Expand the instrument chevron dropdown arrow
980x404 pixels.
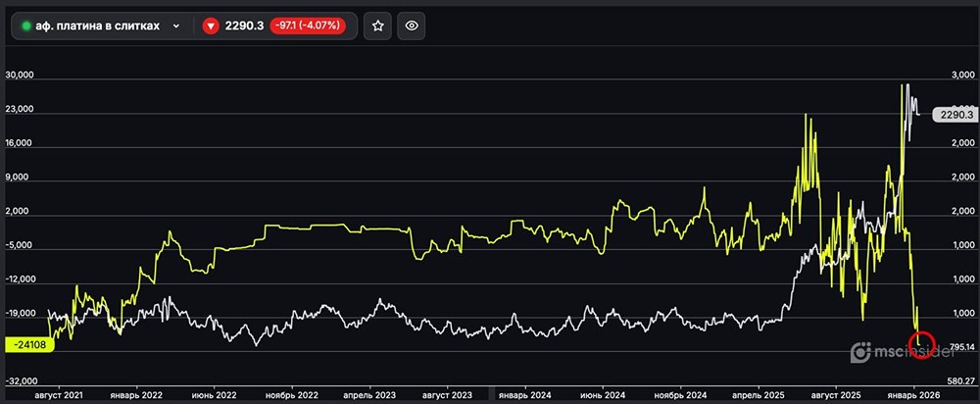(176, 26)
